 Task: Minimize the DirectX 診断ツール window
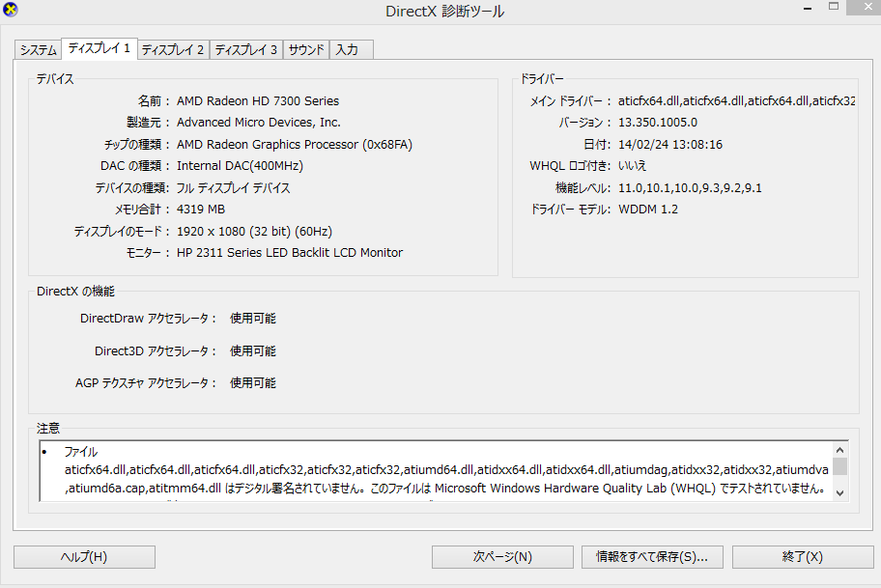point(808,9)
